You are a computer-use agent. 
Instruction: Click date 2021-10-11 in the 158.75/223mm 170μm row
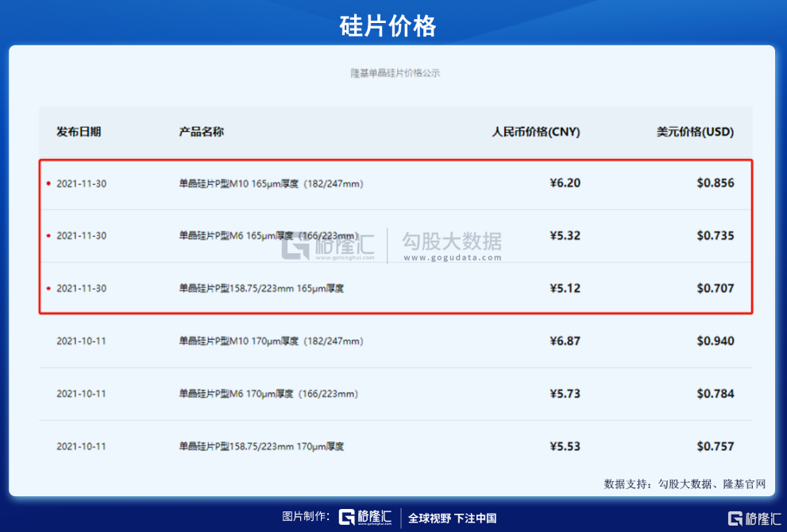tap(81, 447)
